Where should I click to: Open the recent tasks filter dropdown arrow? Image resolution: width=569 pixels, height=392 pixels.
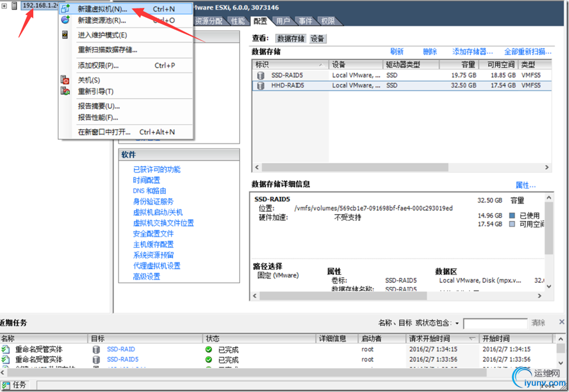(457, 323)
